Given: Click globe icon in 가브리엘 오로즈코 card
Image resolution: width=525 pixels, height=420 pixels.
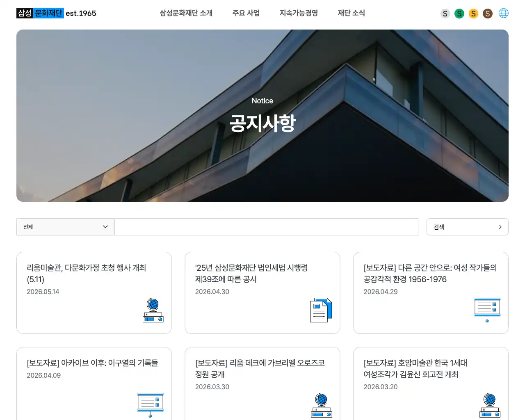Looking at the screenshot, I should pos(322,405).
